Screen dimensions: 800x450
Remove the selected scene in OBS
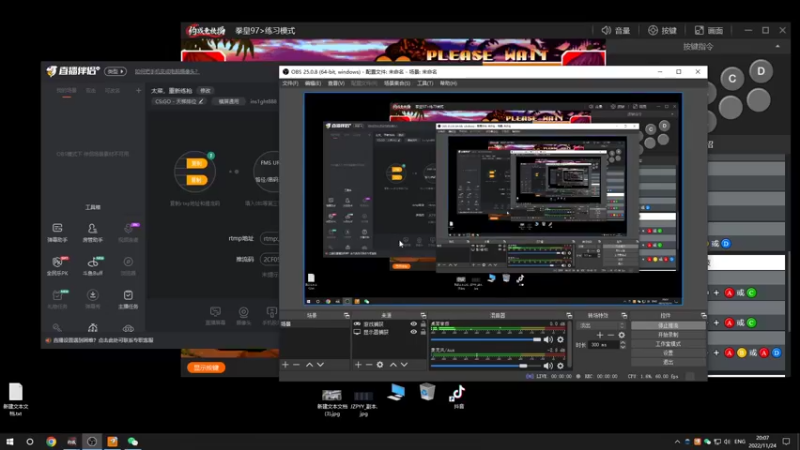[x=296, y=364]
